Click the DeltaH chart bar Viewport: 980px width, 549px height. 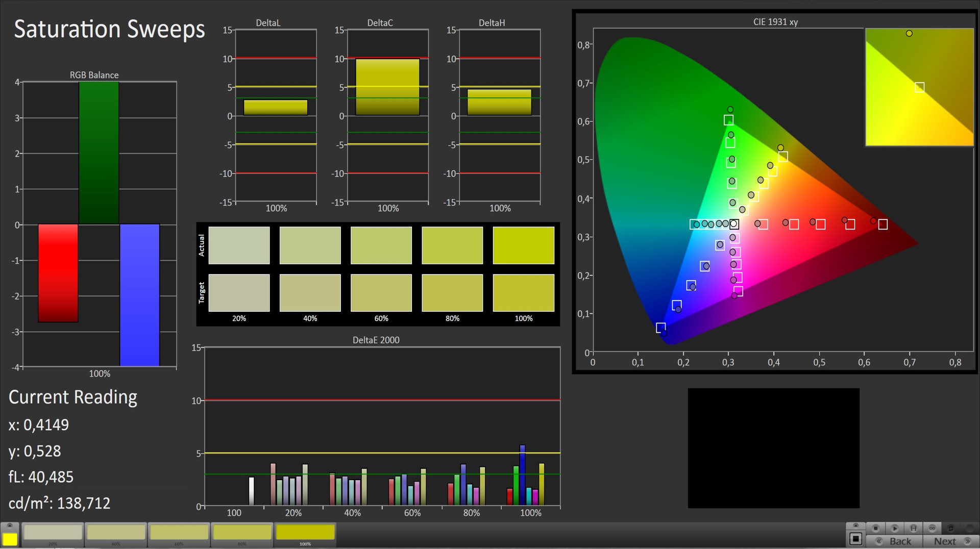coord(499,102)
